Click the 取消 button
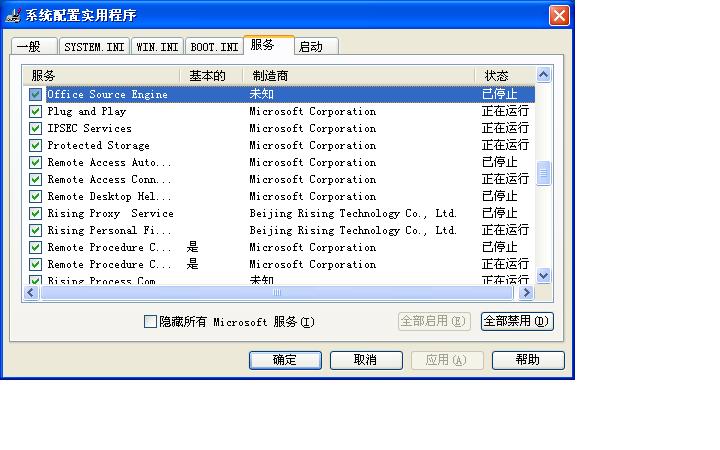720x450 pixels. pyautogui.click(x=366, y=360)
